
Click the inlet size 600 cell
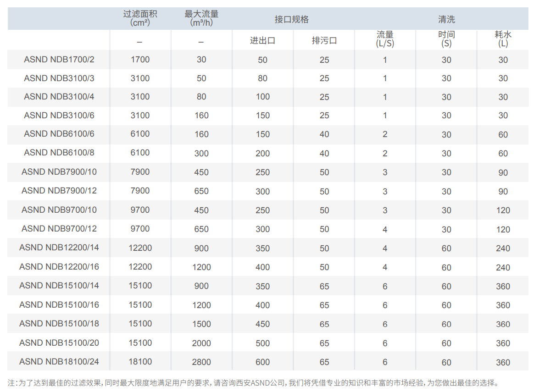263,362
